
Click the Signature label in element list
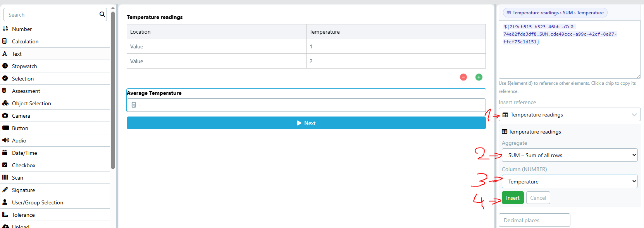[x=23, y=190]
